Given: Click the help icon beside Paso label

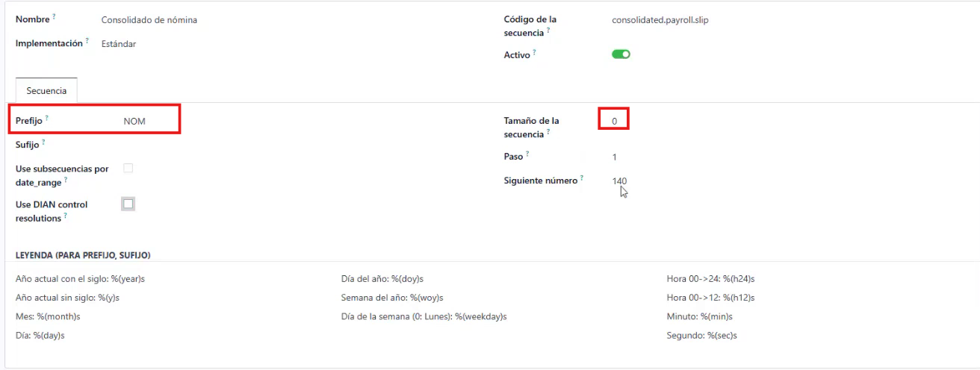Looking at the screenshot, I should pos(527,154).
